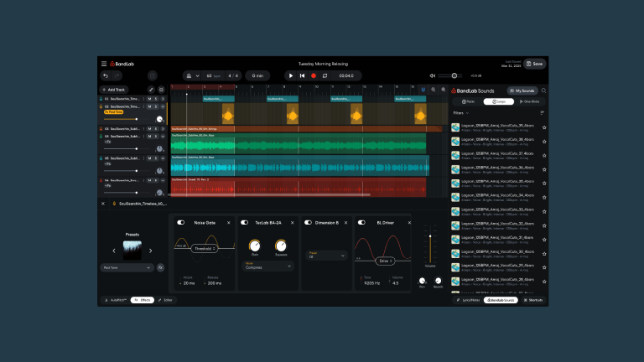644x362 pixels.
Task: Toggle the Dimension B effect
Action: point(308,222)
